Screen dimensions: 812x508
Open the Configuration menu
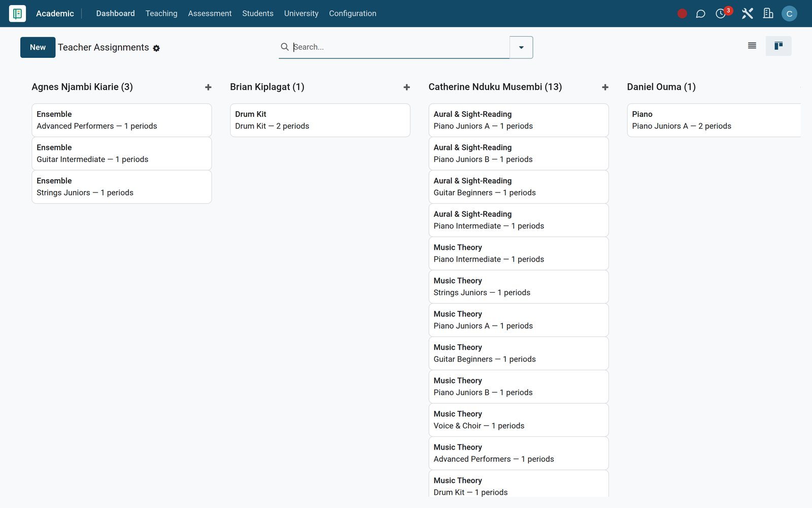point(353,14)
